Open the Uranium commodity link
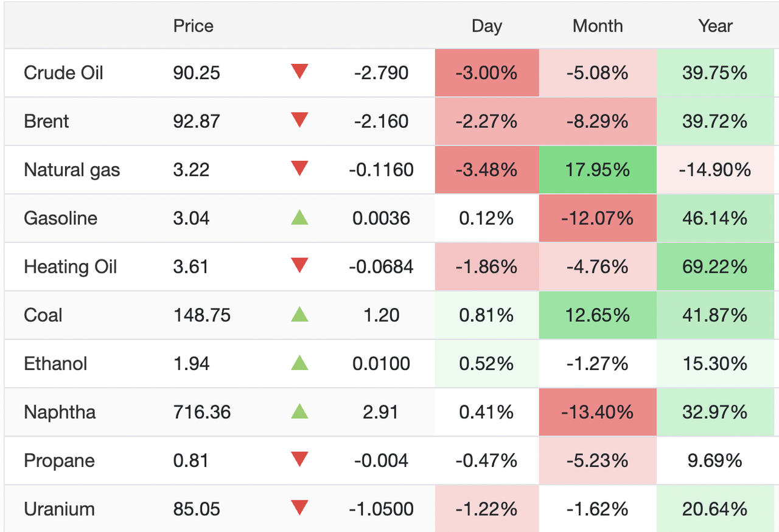The width and height of the screenshot is (779, 532). pos(59,509)
